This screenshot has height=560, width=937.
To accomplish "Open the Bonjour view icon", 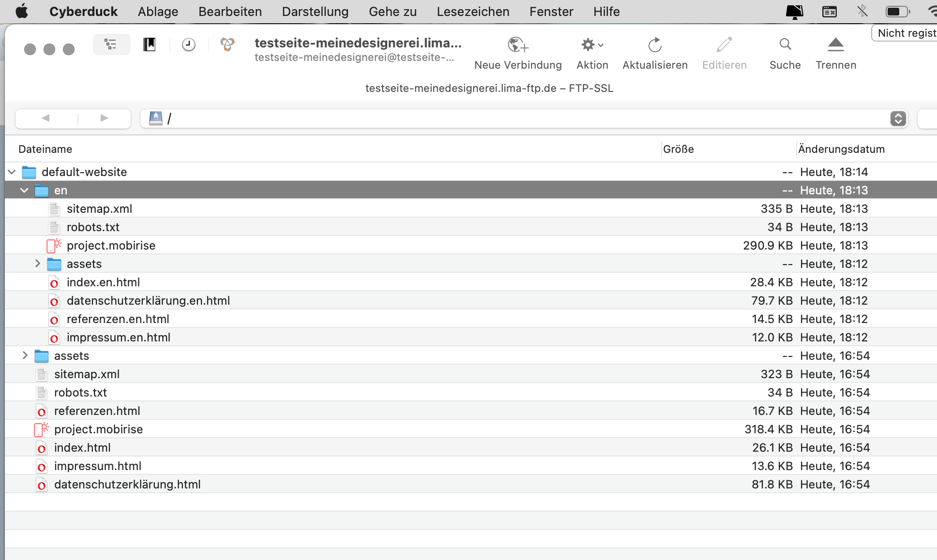I will tap(227, 45).
